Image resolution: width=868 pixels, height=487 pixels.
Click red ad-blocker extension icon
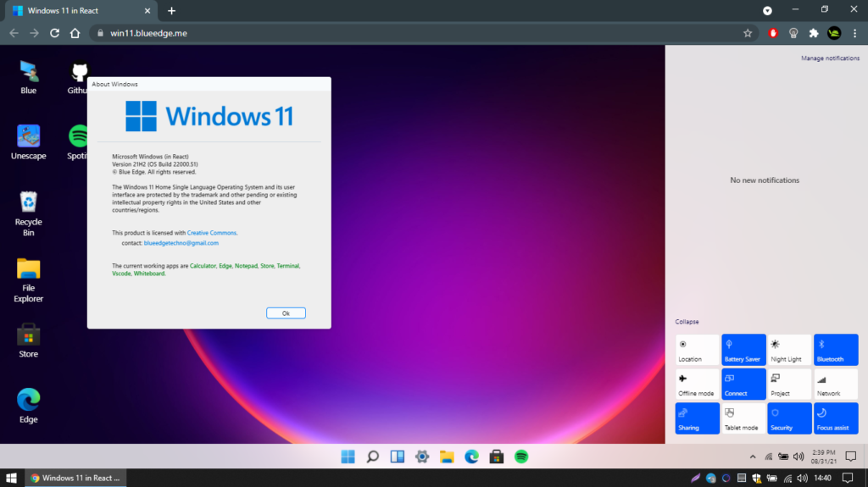coord(773,33)
